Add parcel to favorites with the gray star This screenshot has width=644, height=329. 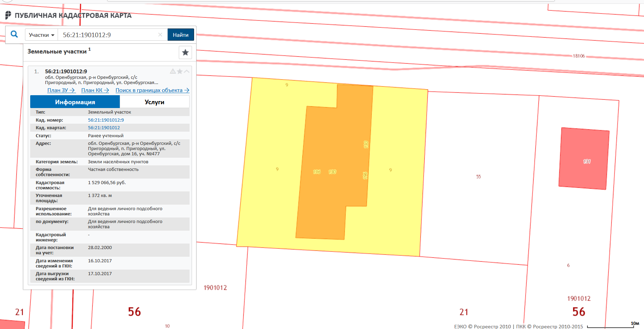180,72
